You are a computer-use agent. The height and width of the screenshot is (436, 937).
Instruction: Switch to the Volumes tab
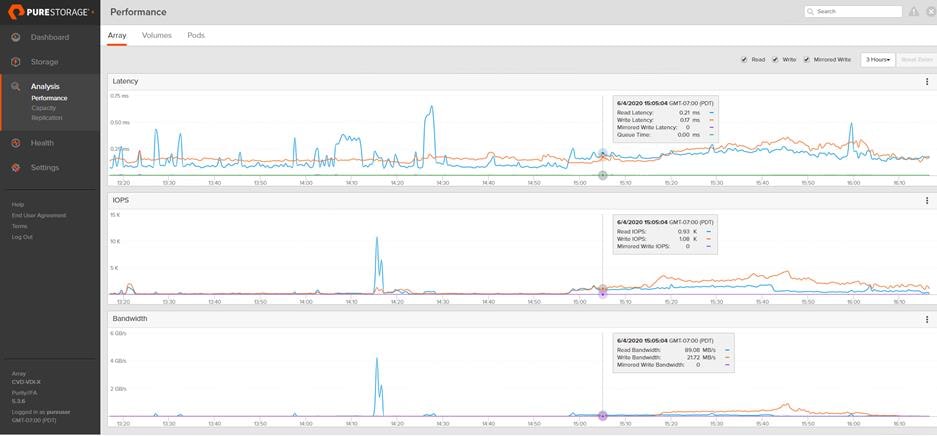click(157, 35)
